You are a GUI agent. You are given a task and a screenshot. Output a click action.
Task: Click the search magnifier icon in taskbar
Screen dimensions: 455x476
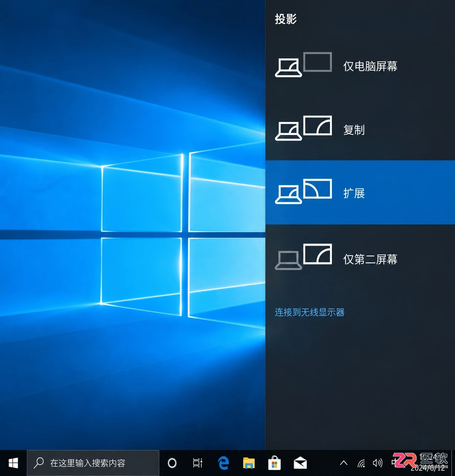click(x=39, y=463)
